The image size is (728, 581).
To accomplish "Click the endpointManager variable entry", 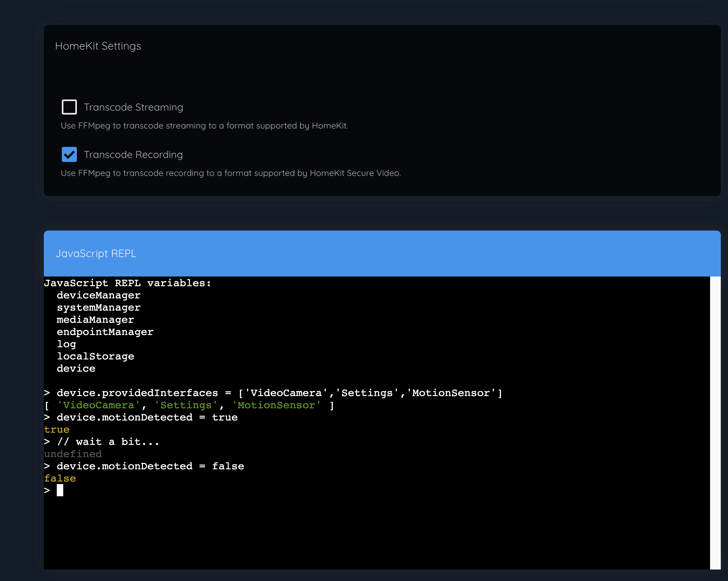I will [x=105, y=332].
